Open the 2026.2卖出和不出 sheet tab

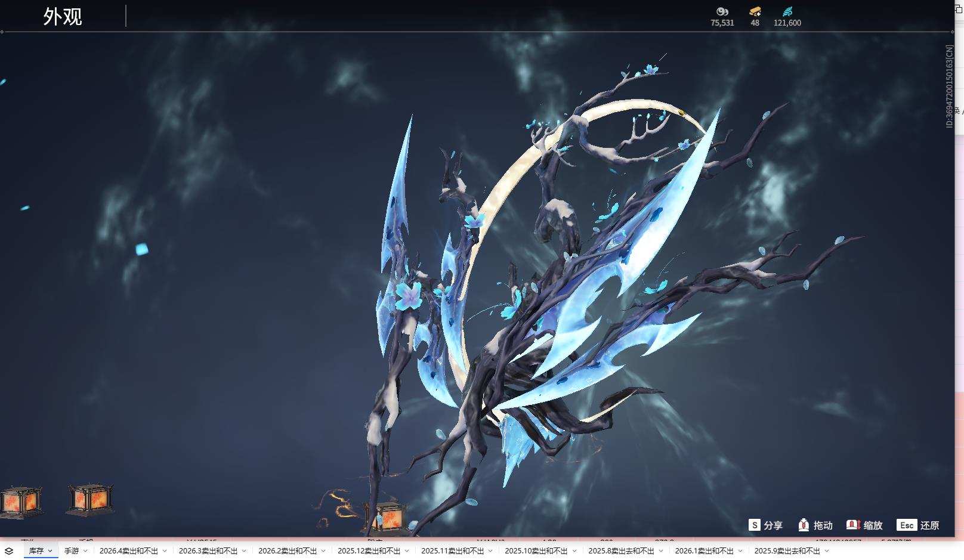[x=288, y=551]
